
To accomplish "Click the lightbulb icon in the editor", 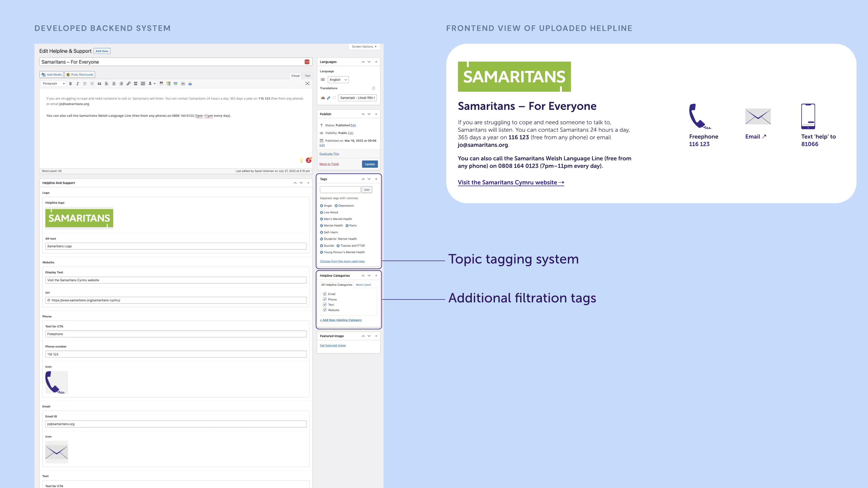I will click(301, 160).
